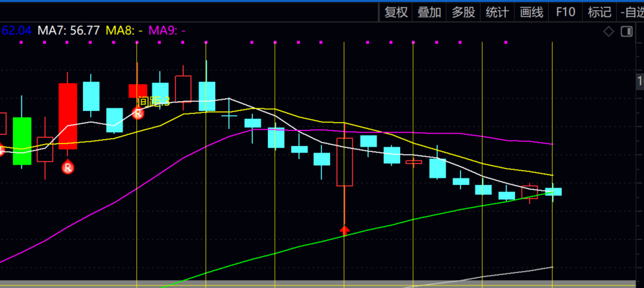Click the 自选 watchlist button

(x=631, y=12)
